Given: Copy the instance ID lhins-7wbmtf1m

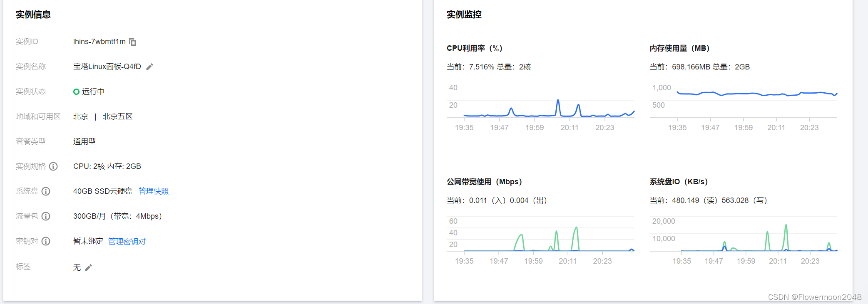Looking at the screenshot, I should [132, 42].
